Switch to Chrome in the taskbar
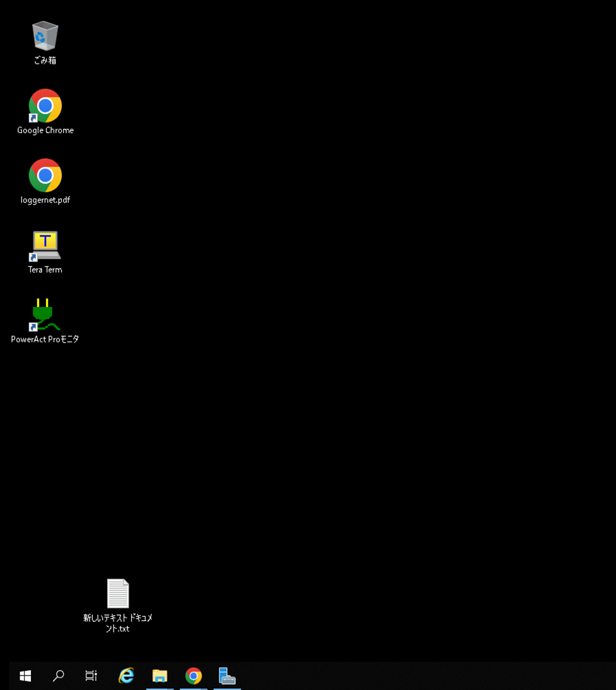This screenshot has width=616, height=690. [194, 675]
